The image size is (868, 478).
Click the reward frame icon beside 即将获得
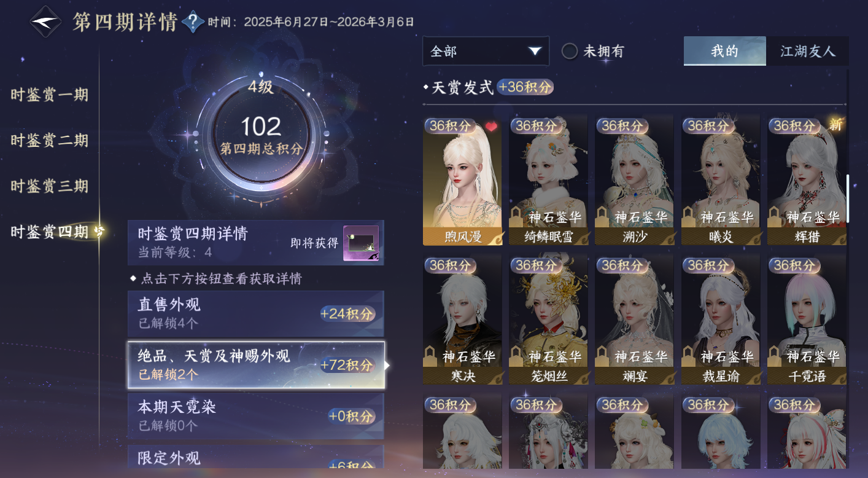(x=361, y=243)
